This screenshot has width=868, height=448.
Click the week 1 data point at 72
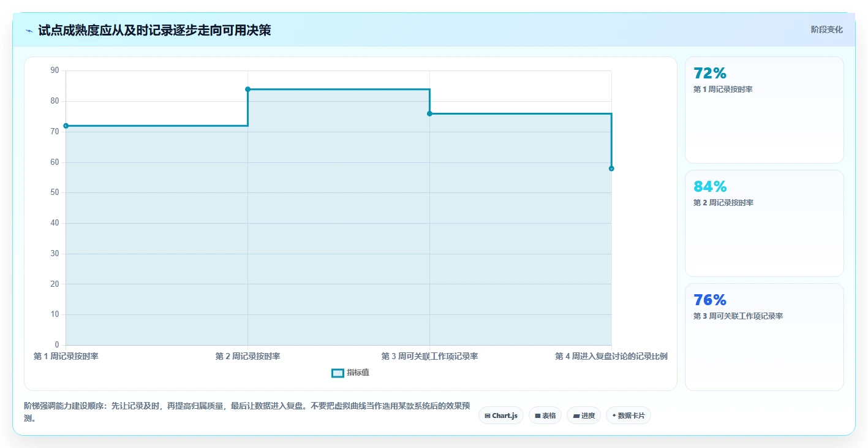pos(66,126)
